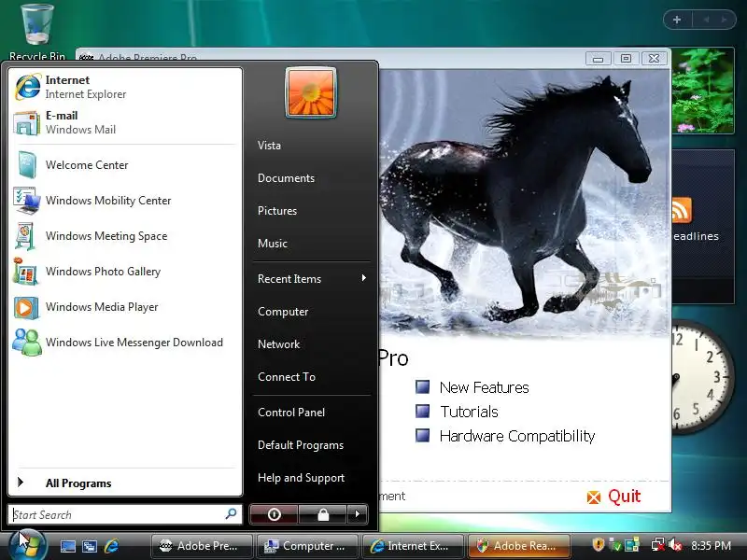Click the RSS feed headlines gadget icon
The height and width of the screenshot is (560, 747).
(x=682, y=210)
